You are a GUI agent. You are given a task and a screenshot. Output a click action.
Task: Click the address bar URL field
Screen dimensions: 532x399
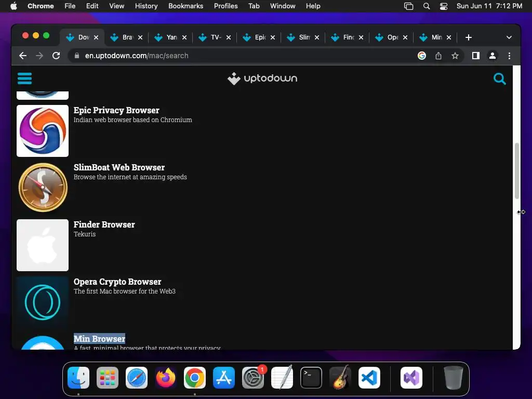(244, 56)
